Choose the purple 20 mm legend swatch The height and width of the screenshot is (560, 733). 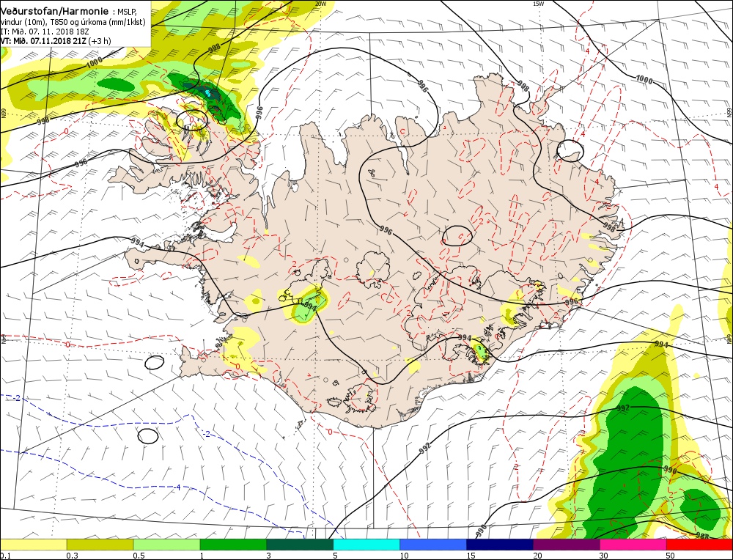(566, 545)
